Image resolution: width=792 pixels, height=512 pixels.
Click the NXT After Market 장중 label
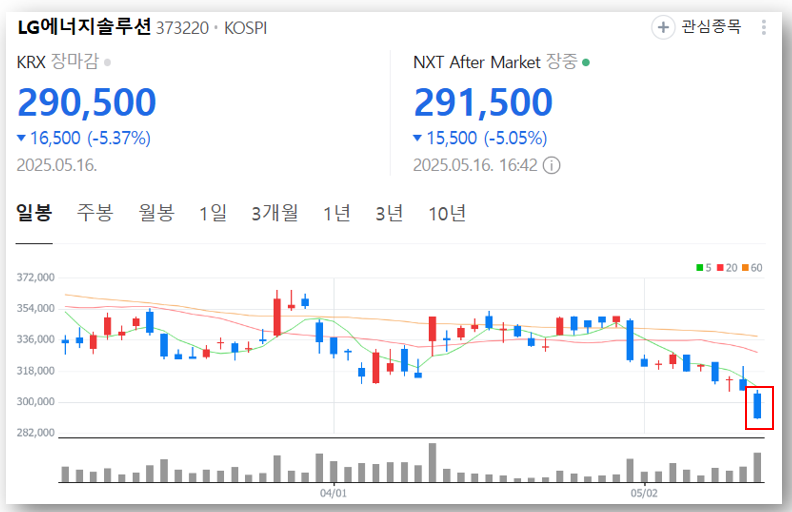[495, 62]
